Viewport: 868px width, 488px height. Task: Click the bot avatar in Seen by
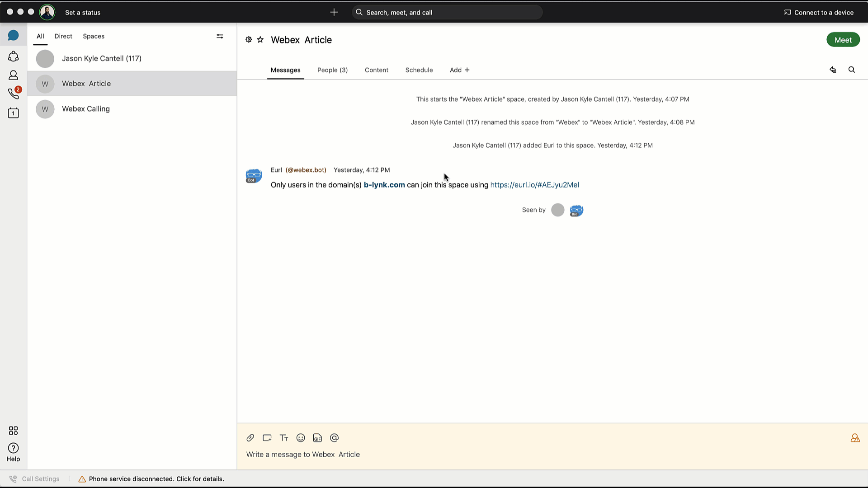click(576, 210)
